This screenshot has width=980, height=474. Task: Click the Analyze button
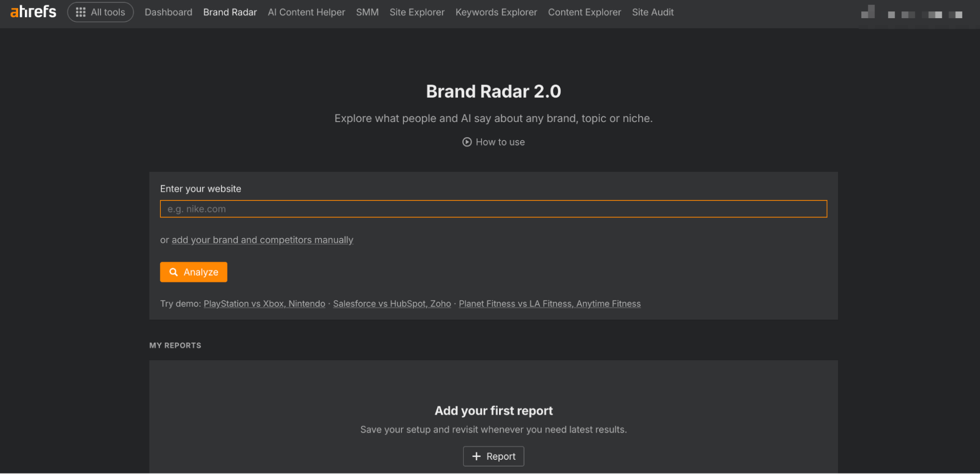(194, 272)
